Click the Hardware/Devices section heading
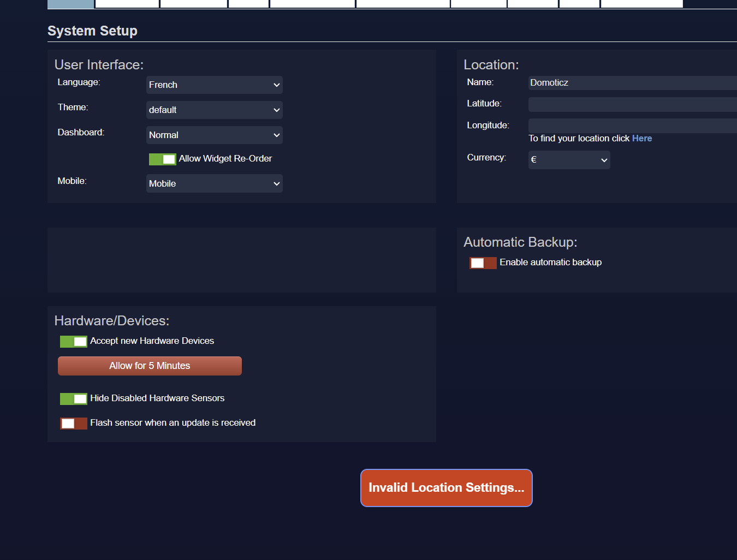This screenshot has width=737, height=560. [112, 321]
